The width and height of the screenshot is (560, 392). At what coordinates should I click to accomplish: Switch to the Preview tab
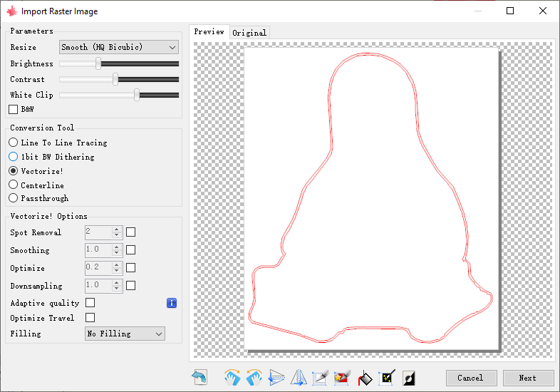click(x=209, y=32)
